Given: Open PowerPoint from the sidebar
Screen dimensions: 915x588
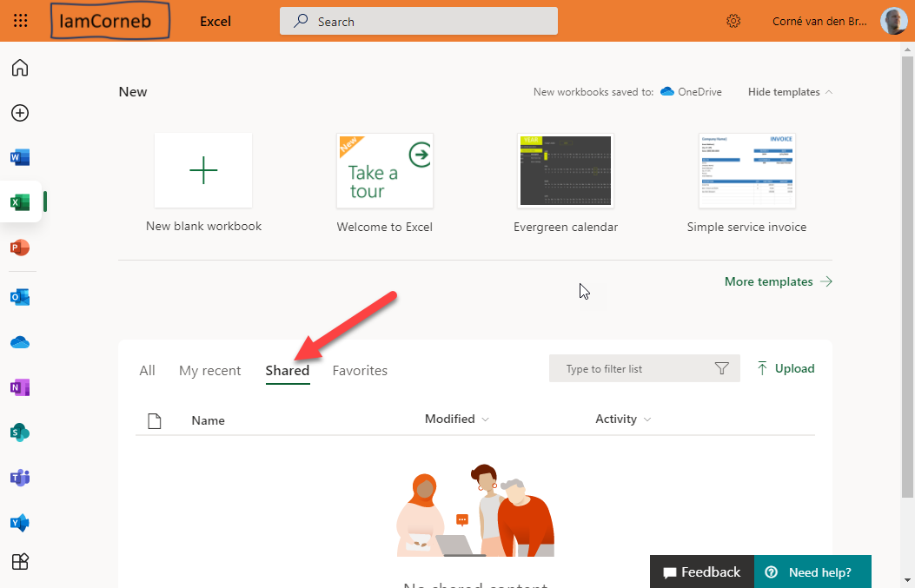Looking at the screenshot, I should point(20,248).
